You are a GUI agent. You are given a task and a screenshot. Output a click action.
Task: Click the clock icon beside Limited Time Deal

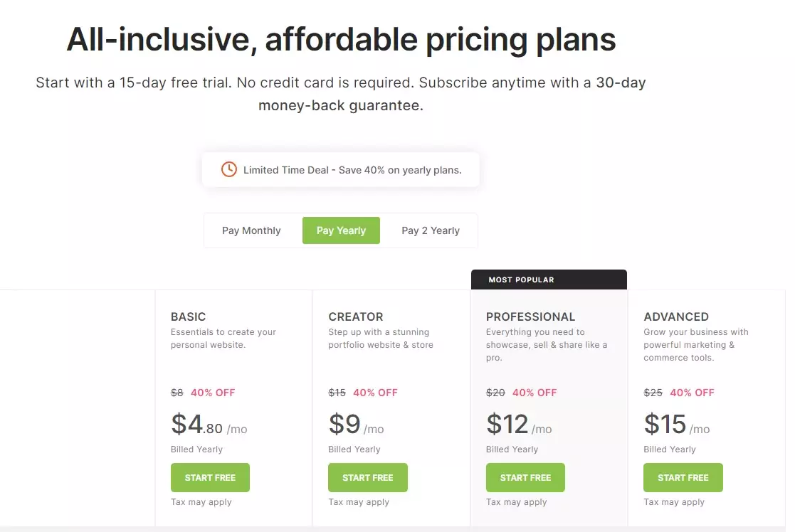(228, 169)
